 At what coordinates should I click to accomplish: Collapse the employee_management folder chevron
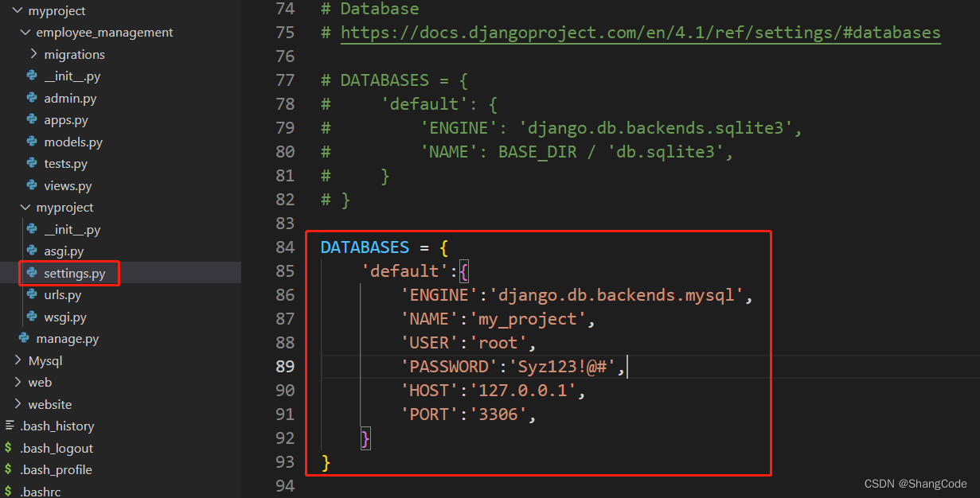25,33
